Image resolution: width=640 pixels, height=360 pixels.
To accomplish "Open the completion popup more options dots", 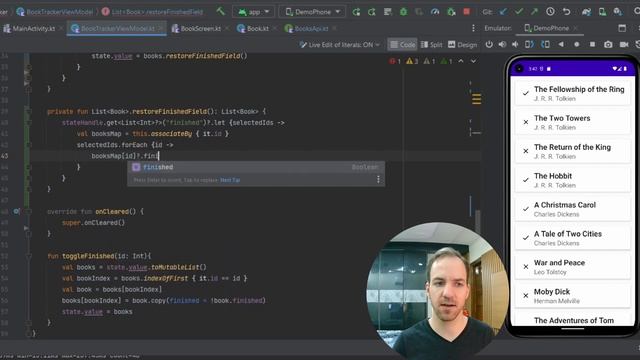I will (378, 180).
